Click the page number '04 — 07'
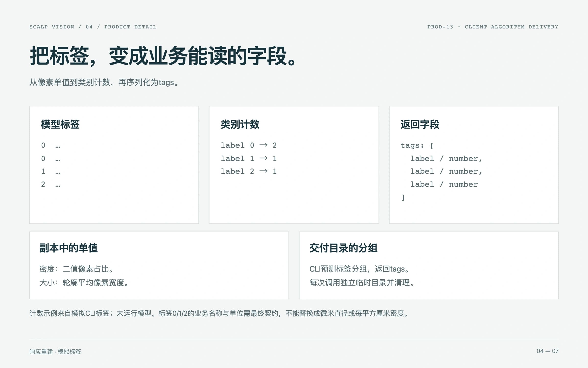This screenshot has width=588, height=368. (547, 351)
